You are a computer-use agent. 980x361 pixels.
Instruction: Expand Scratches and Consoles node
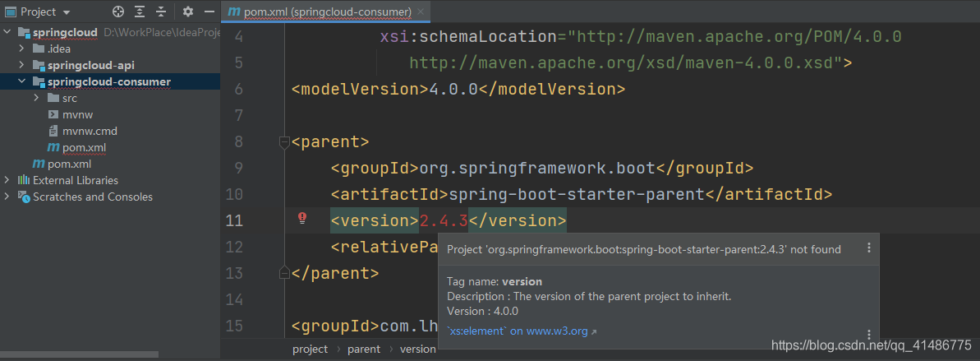[x=7, y=197]
